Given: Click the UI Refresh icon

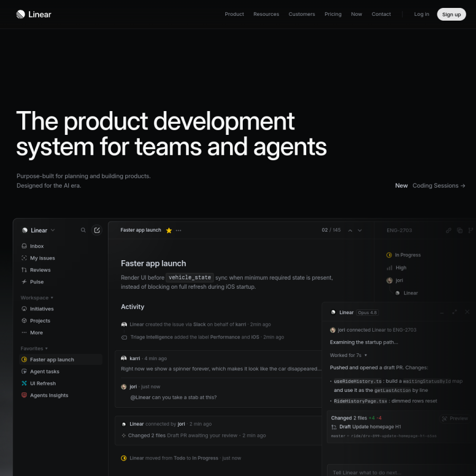Looking at the screenshot, I should pos(24,383).
